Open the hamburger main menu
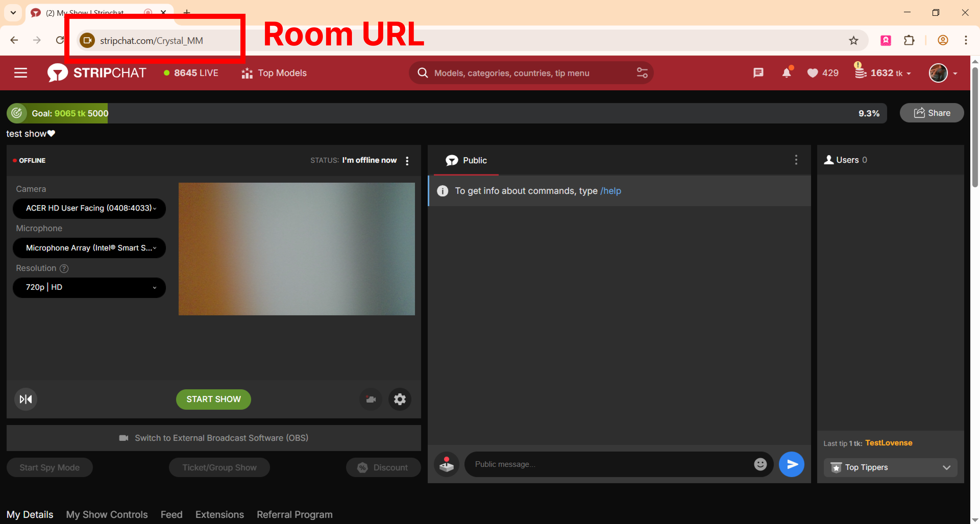This screenshot has height=524, width=980. click(x=20, y=73)
